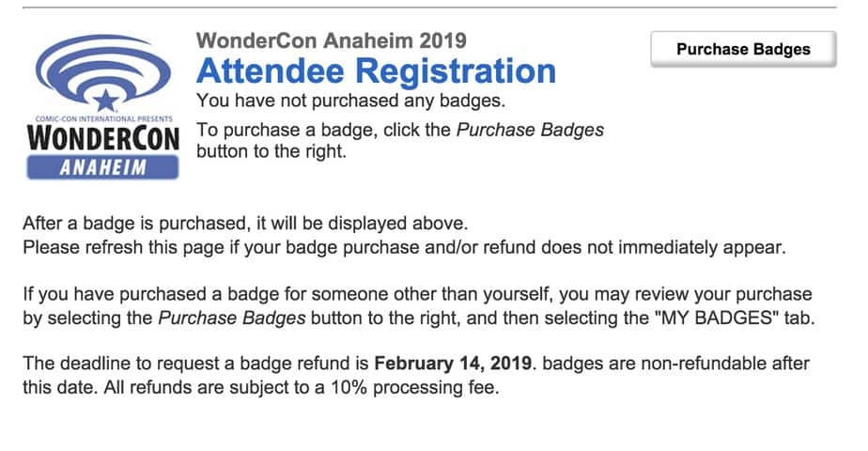Click the Purchase Badges button
This screenshot has width=868, height=451.
(x=743, y=49)
